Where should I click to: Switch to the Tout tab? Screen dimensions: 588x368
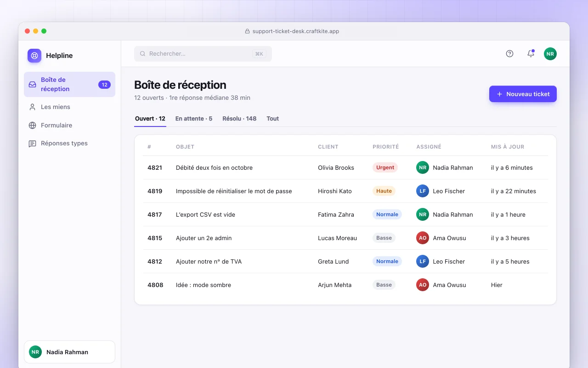[273, 119]
